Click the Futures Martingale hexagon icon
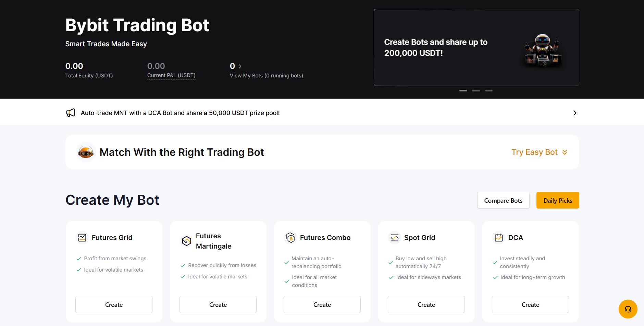Image resolution: width=644 pixels, height=326 pixels. 186,241
